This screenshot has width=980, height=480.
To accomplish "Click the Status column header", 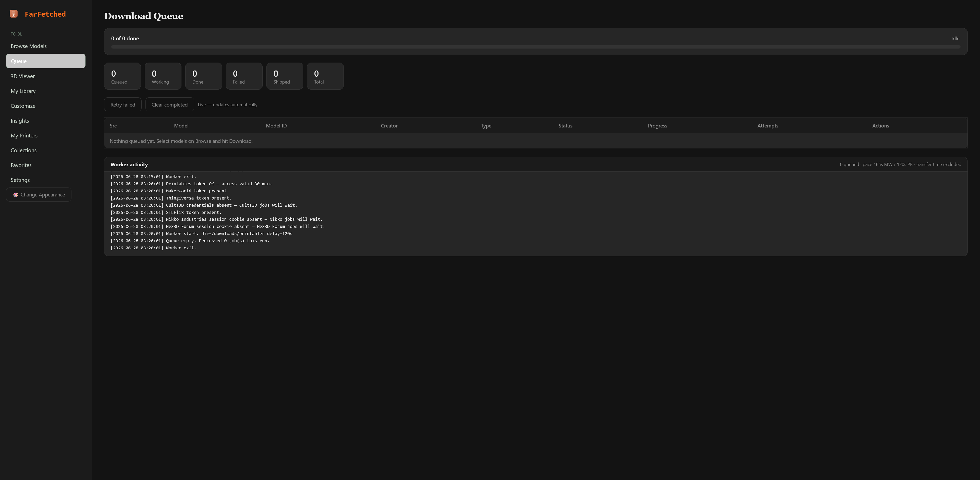I will point(565,126).
